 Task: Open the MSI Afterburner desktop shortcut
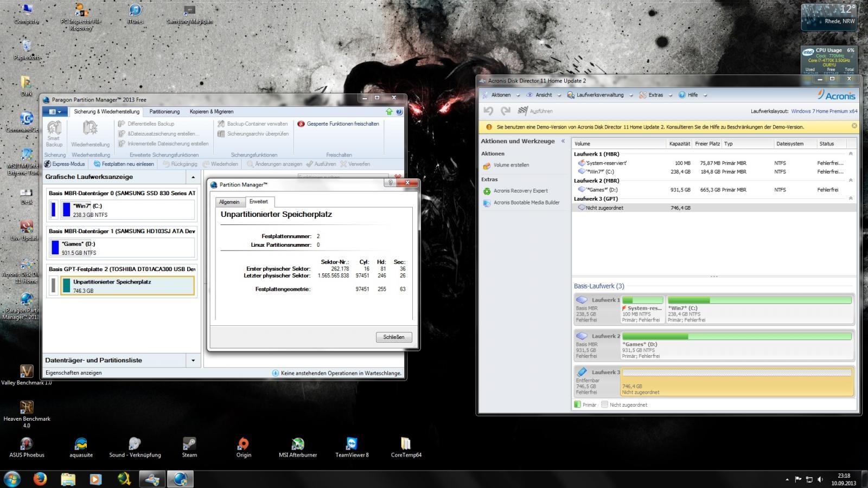point(298,447)
